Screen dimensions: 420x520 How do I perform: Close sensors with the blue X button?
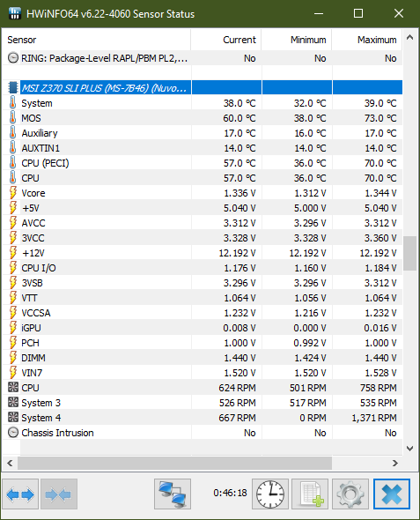(392, 494)
